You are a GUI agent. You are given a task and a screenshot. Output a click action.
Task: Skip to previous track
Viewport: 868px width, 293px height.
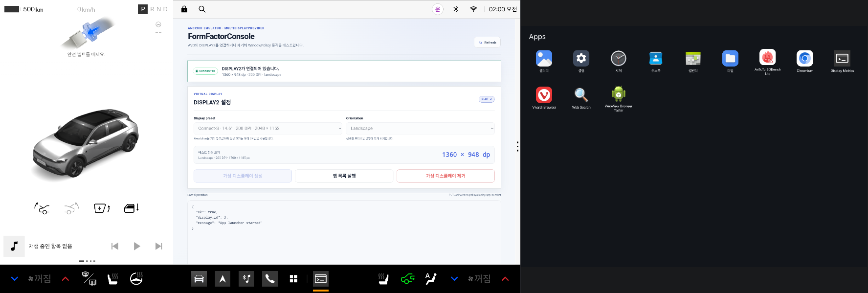pos(115,246)
